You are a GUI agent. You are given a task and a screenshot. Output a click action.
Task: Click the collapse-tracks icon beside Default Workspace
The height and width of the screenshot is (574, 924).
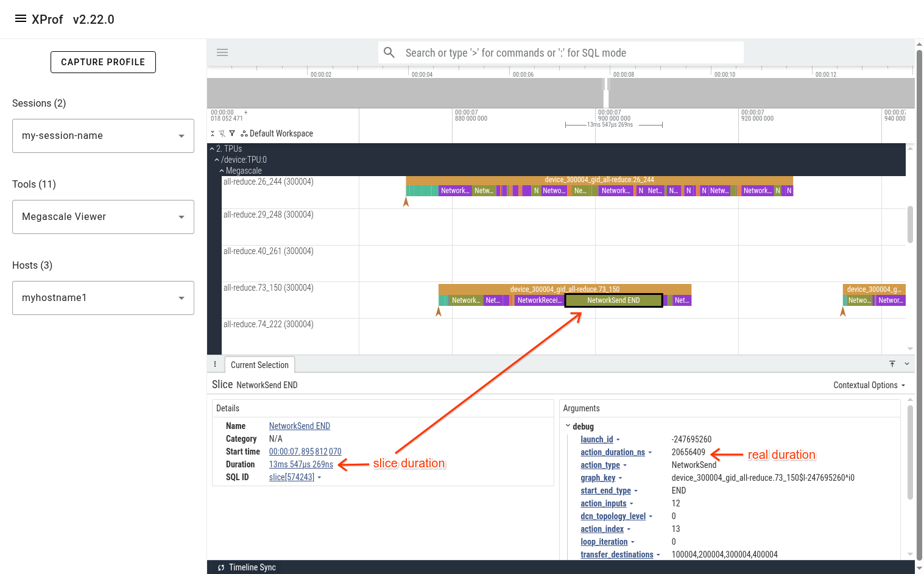213,133
